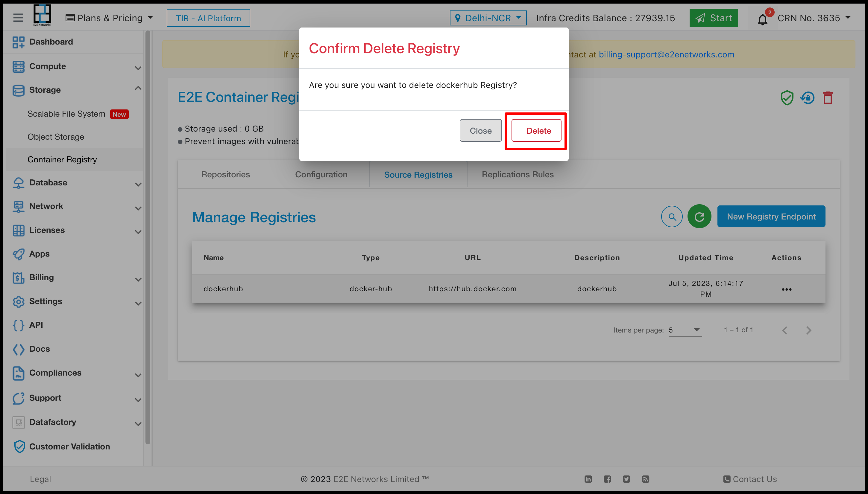
Task: Go to Dashboard in sidebar
Action: [51, 42]
